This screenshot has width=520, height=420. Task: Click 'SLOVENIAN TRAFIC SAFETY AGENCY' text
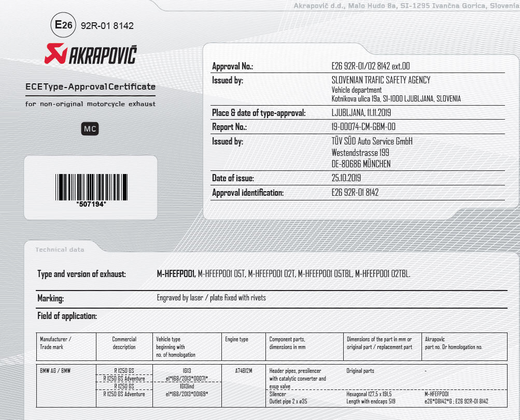click(381, 80)
